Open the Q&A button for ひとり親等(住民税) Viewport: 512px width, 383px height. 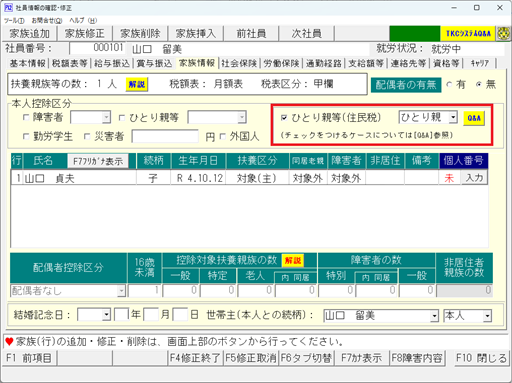click(474, 118)
